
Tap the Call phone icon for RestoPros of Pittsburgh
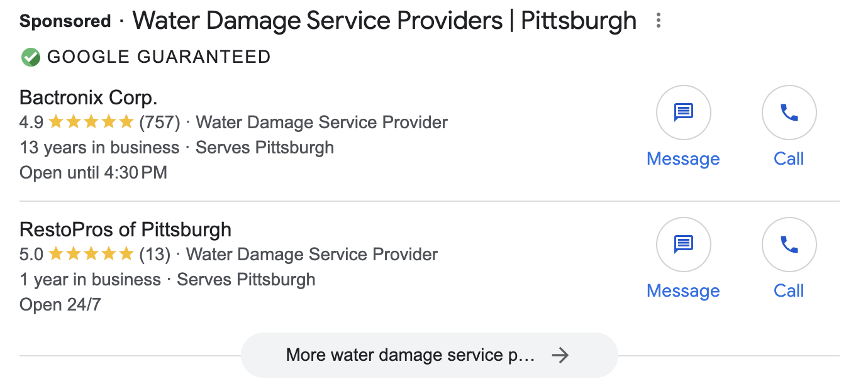pos(789,245)
